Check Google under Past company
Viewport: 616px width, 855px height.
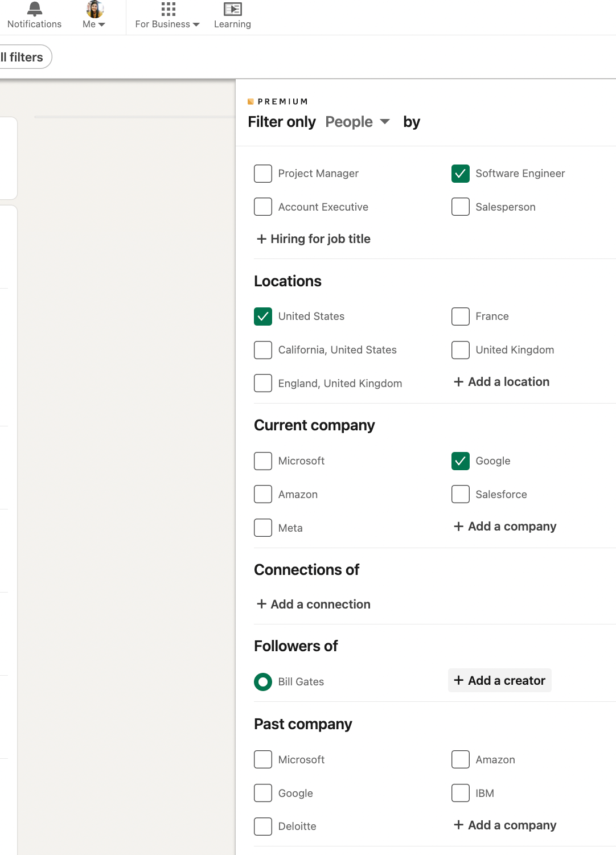[x=263, y=793]
